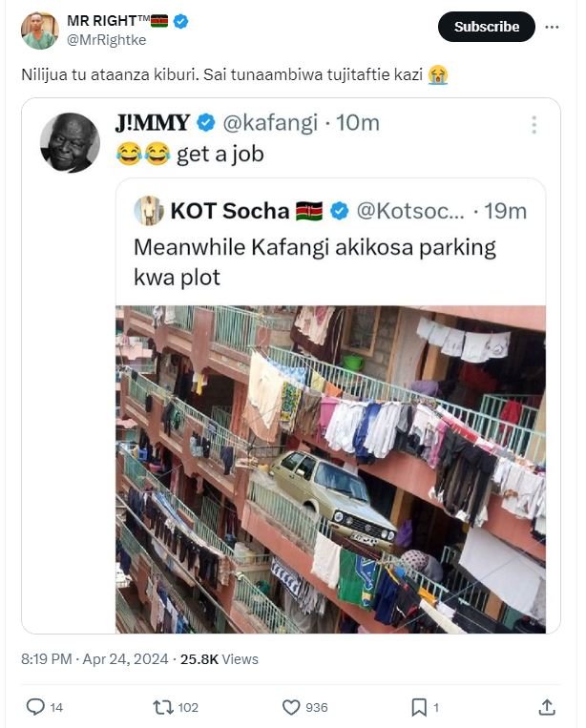Like the post with heart icon
Screen dimensions: 586x728
(292, 707)
